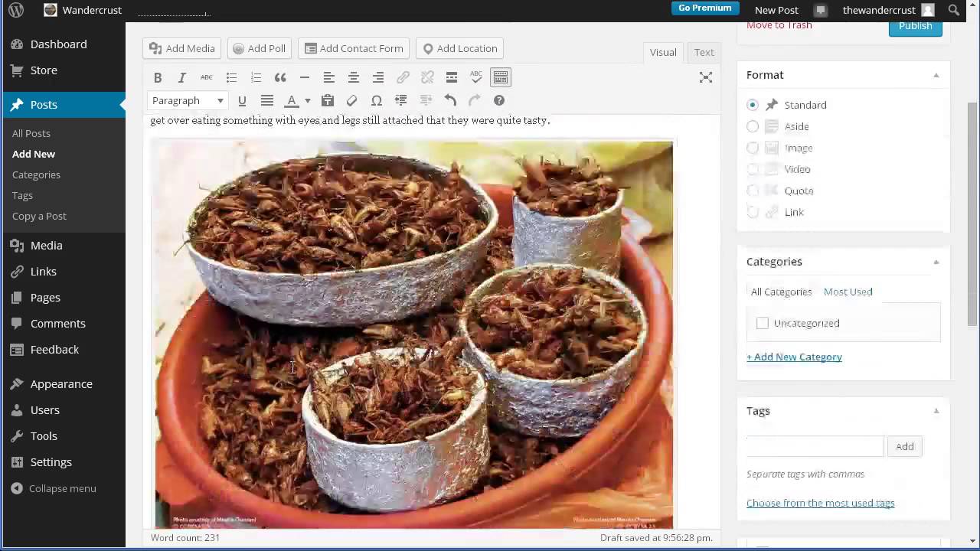Toggle italic formatting in editor toolbar
The height and width of the screenshot is (551, 980).
182,77
